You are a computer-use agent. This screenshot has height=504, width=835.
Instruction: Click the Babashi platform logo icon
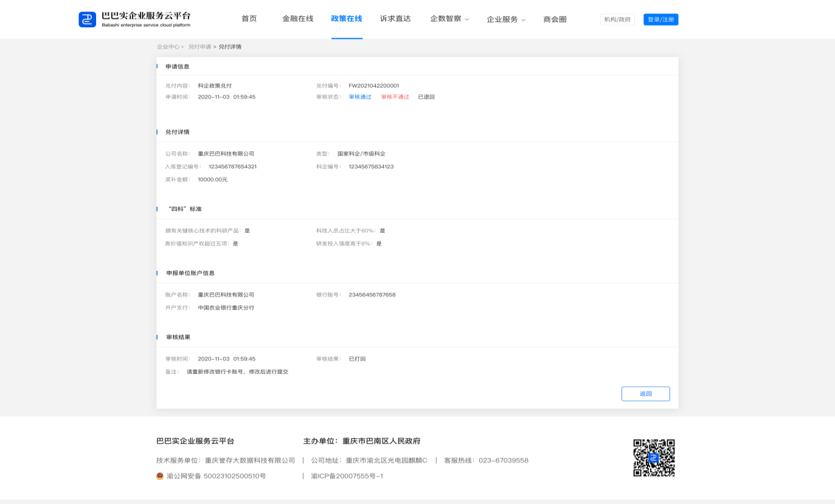point(87,19)
